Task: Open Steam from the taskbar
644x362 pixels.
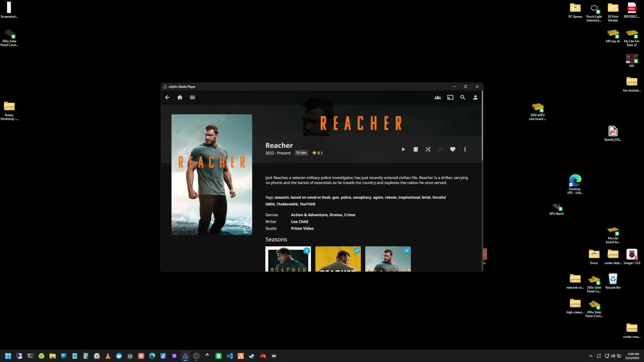Action: pyautogui.click(x=252, y=356)
